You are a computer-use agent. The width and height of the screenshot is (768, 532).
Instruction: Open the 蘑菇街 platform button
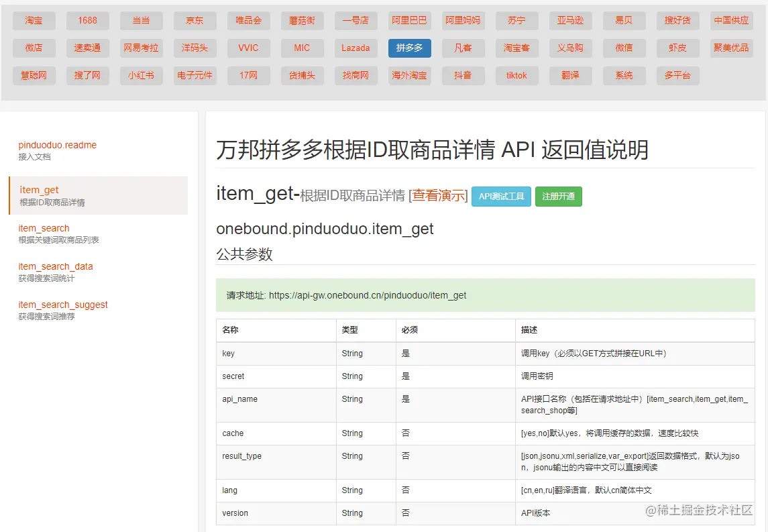[302, 21]
